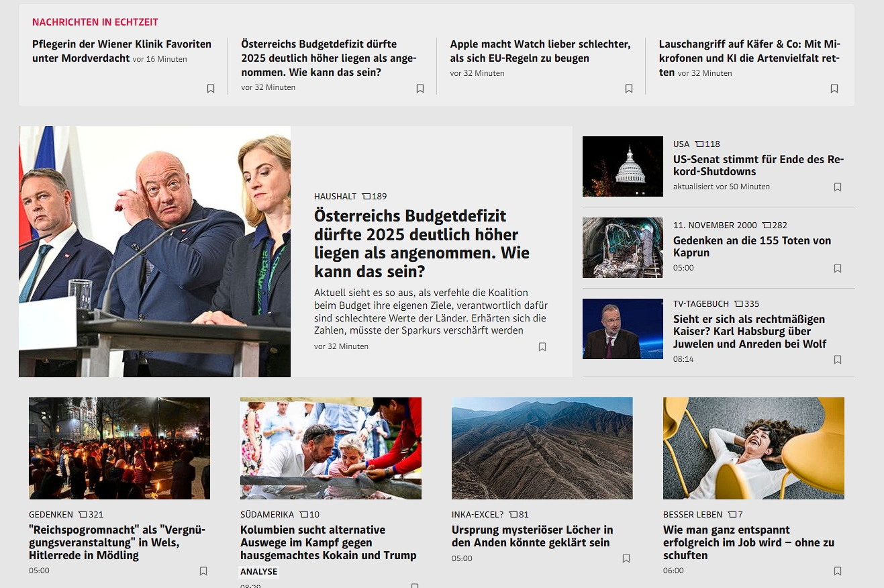This screenshot has height=588, width=884.
Task: Bookmark the Apple Watch EU-Regeln article
Action: [629, 89]
